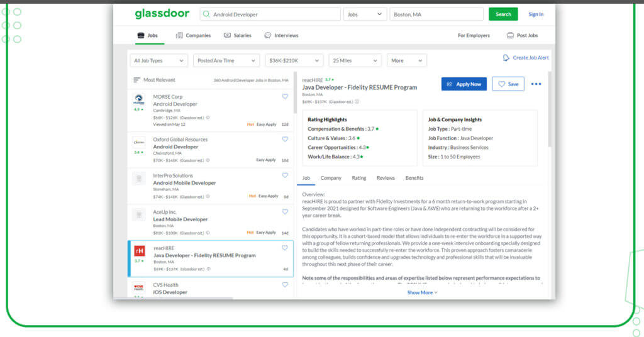Screen dimensions: 644x337
Task: Click the InterPro Solutions placeholder logo
Action: 139,179
